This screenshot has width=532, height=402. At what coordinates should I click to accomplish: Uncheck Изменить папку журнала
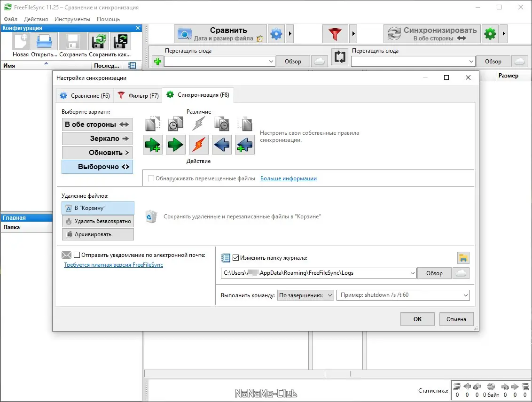coord(236,258)
